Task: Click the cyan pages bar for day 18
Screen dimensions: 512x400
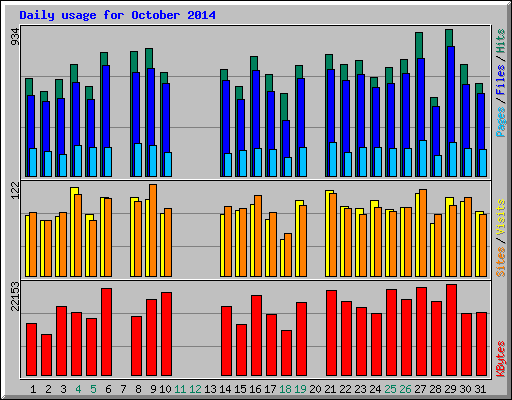Action: click(288, 167)
